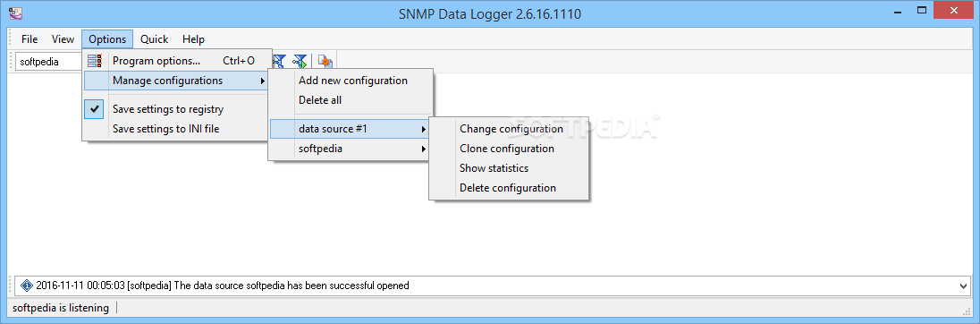Click the filter with green arrow icon
The width and height of the screenshot is (980, 324).
(300, 61)
